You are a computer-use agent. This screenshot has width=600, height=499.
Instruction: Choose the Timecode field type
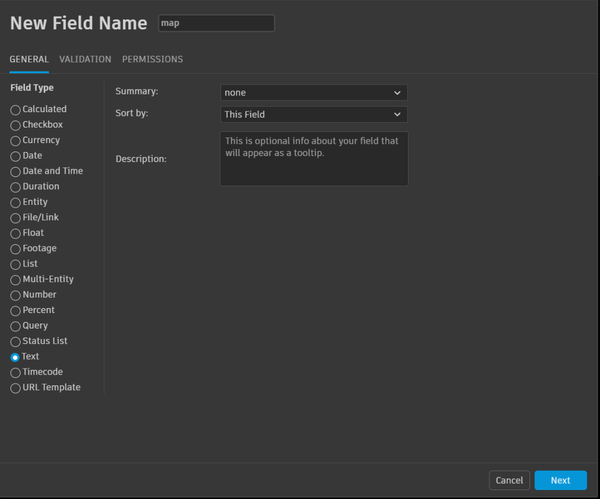[x=15, y=372]
